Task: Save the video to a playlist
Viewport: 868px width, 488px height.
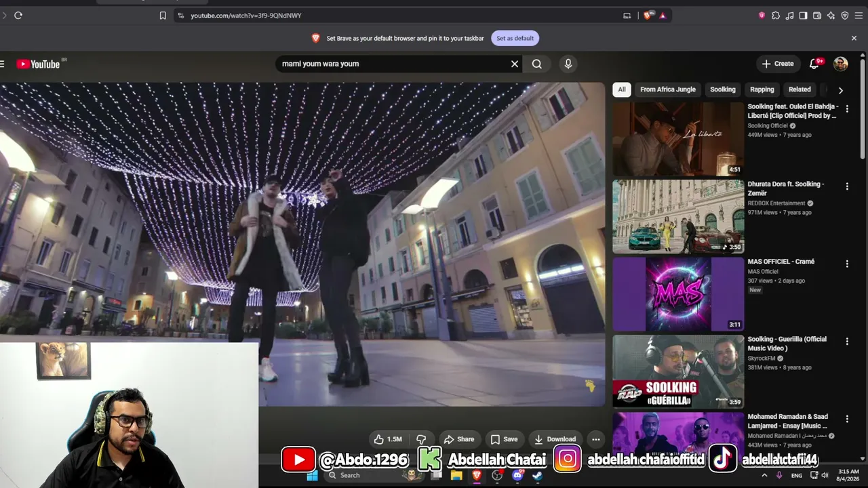Action: pyautogui.click(x=504, y=439)
